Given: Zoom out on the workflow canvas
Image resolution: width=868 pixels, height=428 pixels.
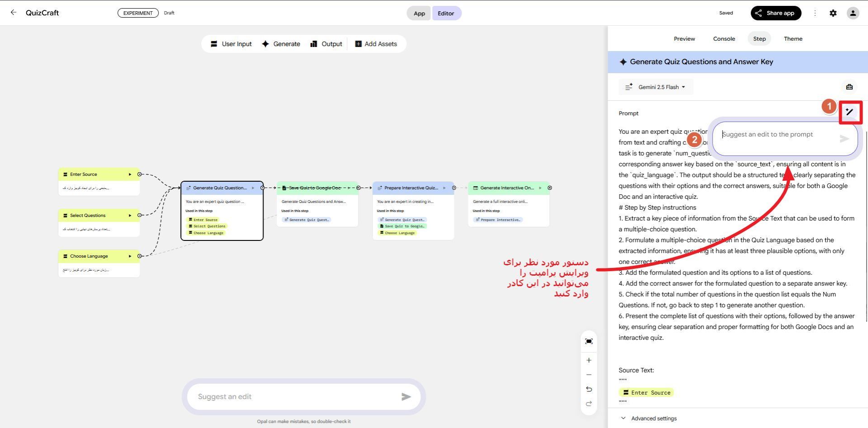Looking at the screenshot, I should 589,375.
